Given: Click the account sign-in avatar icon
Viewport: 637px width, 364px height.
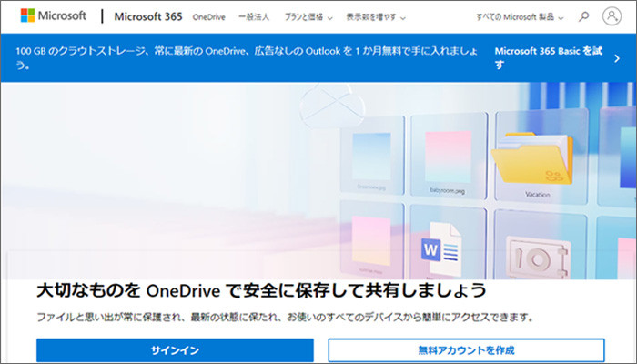Looking at the screenshot, I should click(x=612, y=16).
